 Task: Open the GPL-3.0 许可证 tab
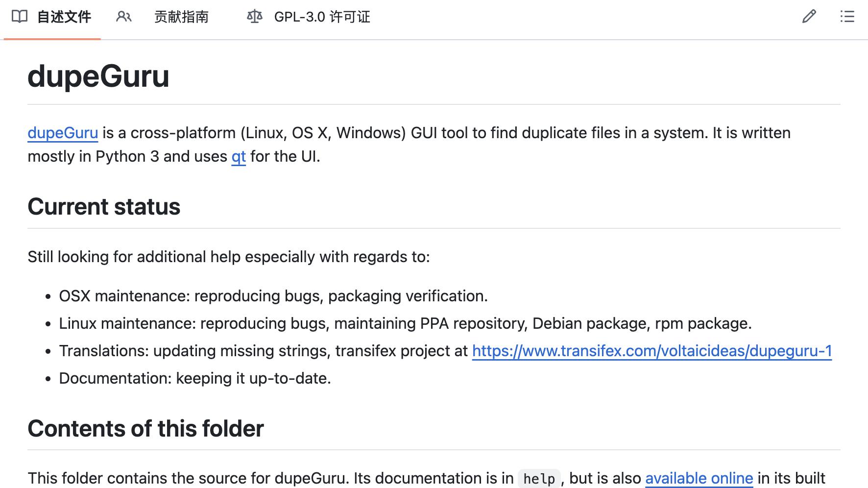(x=322, y=17)
